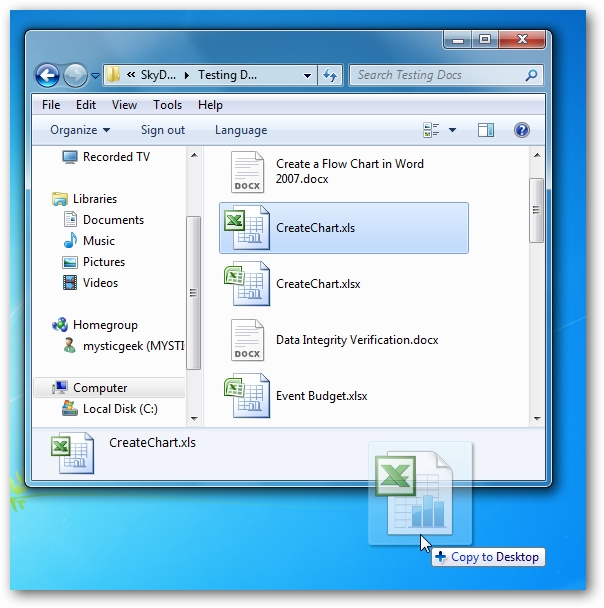Click file list scroll down arrow
604x608 pixels.
[537, 418]
